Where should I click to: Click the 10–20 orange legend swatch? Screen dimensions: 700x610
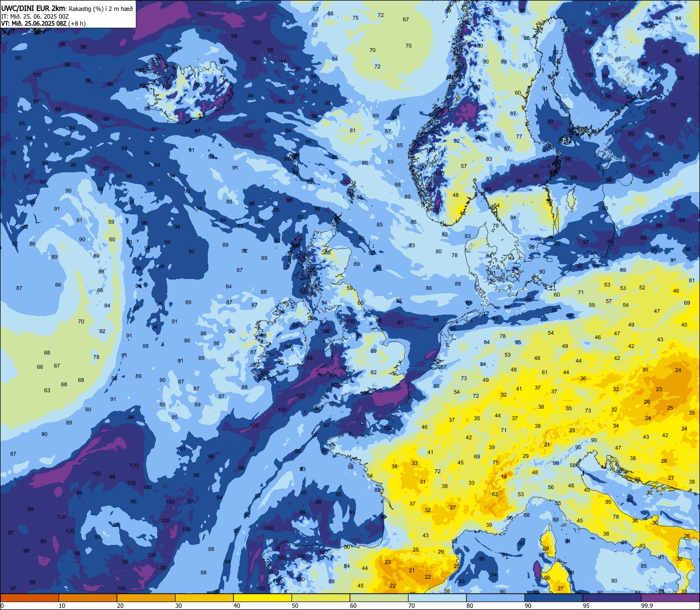87,597
